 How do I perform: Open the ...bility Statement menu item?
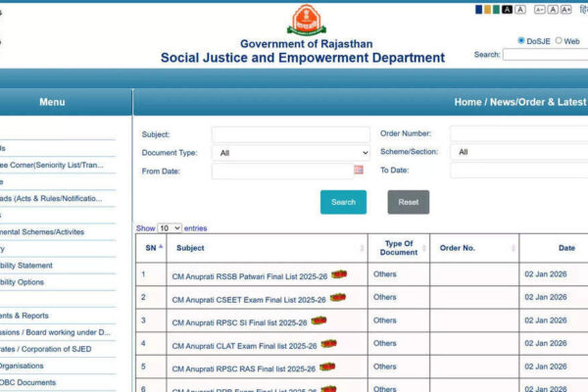point(26,266)
